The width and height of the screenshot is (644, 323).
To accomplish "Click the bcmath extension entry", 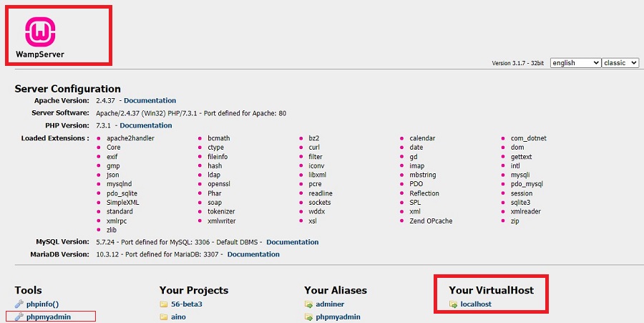I will coord(219,138).
